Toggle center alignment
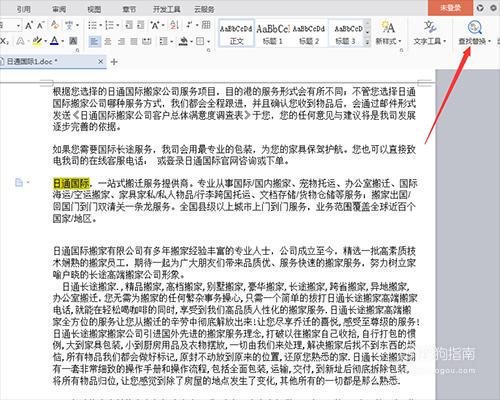 tap(108, 41)
